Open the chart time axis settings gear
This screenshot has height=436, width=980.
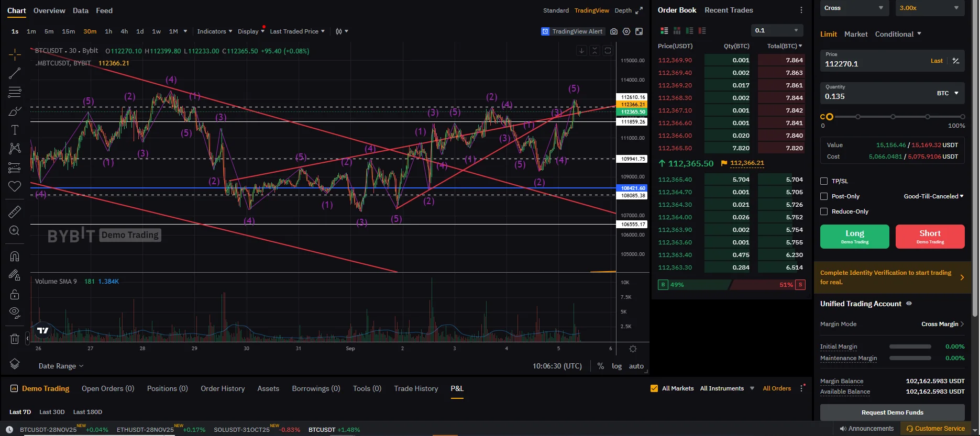633,349
